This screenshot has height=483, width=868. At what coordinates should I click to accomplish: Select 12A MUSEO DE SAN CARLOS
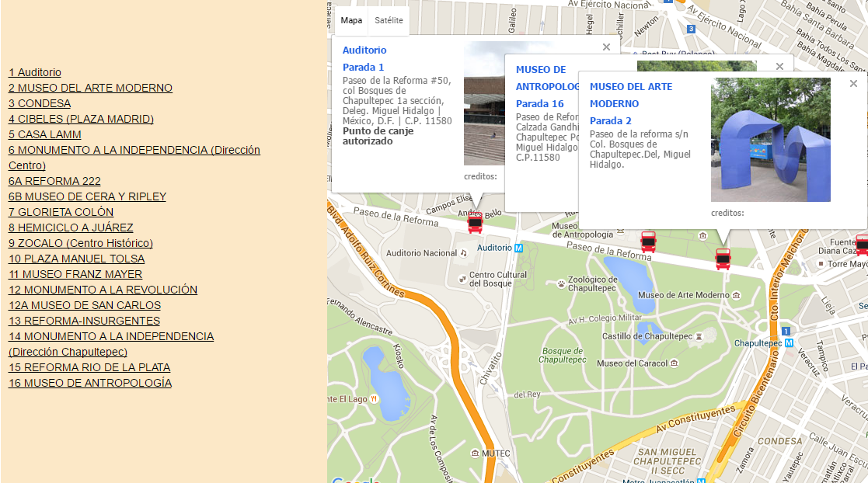(85, 305)
